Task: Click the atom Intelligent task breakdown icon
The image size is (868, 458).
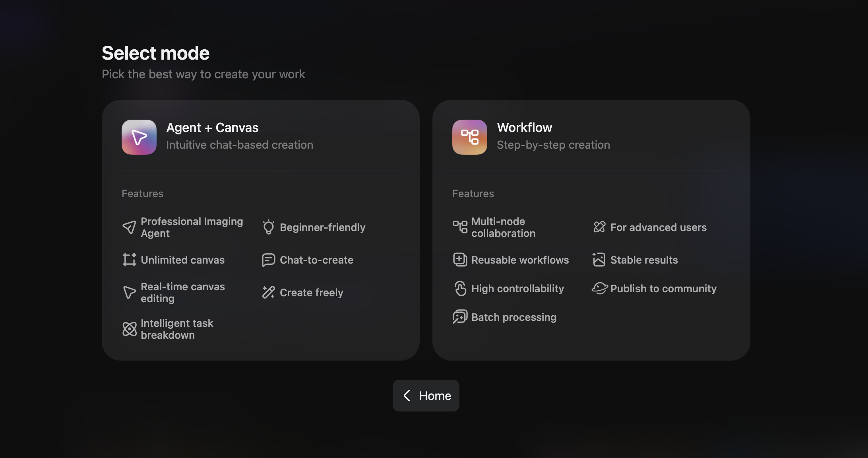Action: 129,329
